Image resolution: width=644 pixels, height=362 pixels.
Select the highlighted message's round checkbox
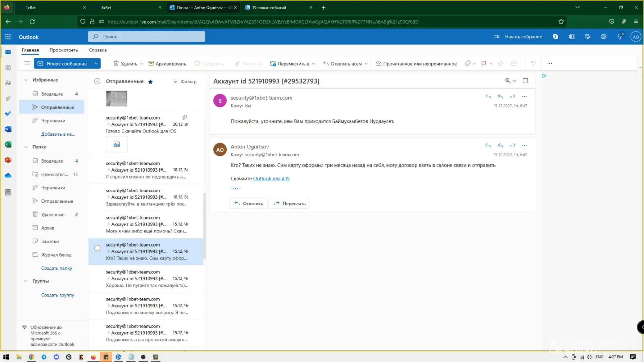pos(97,248)
